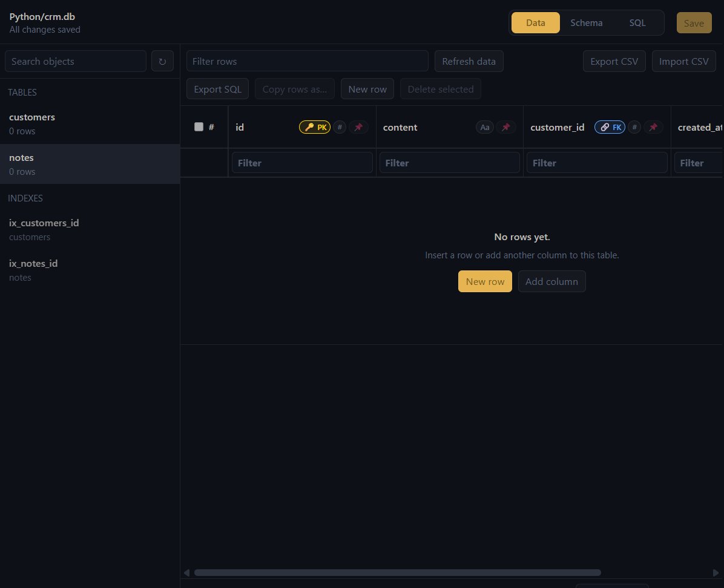Viewport: 724px width, 588px height.
Task: Select the customers table in sidebar
Action: [90, 123]
